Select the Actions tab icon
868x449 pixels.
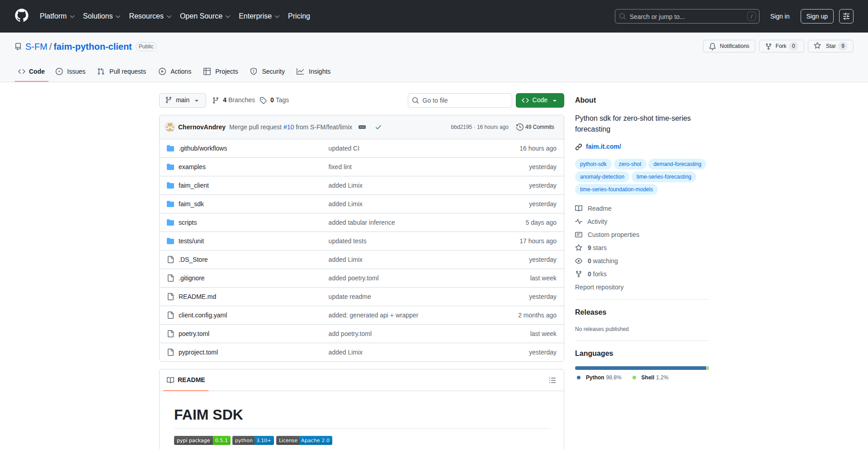[162, 71]
